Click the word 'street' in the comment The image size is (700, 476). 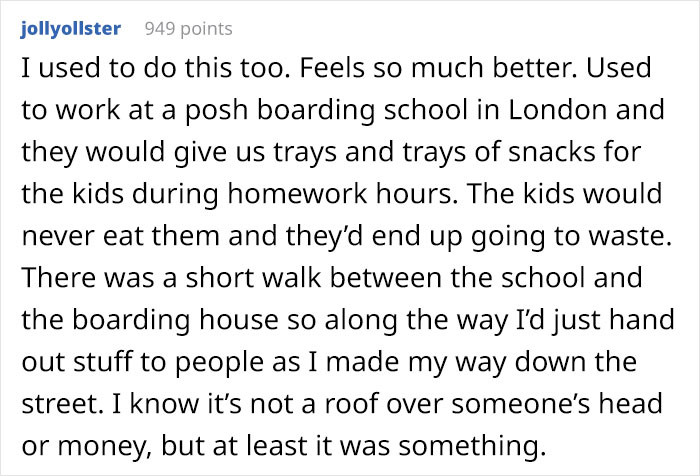click(x=59, y=404)
